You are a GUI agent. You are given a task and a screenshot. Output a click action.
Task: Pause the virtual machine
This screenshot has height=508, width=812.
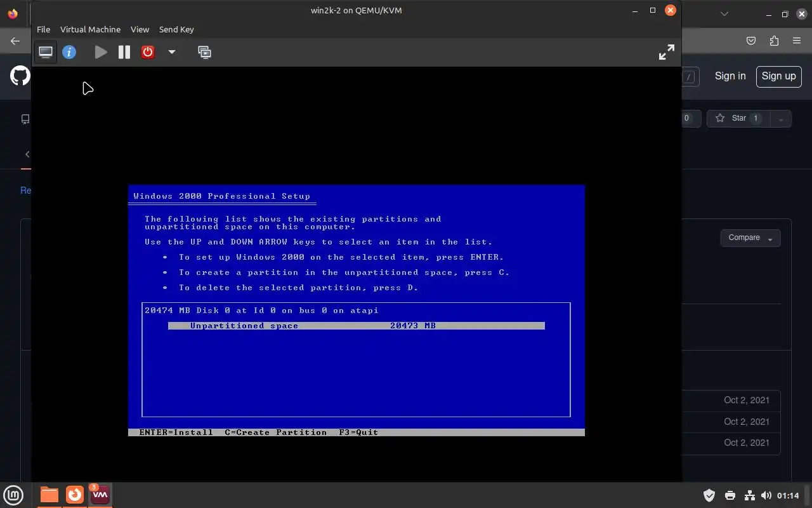coord(124,52)
